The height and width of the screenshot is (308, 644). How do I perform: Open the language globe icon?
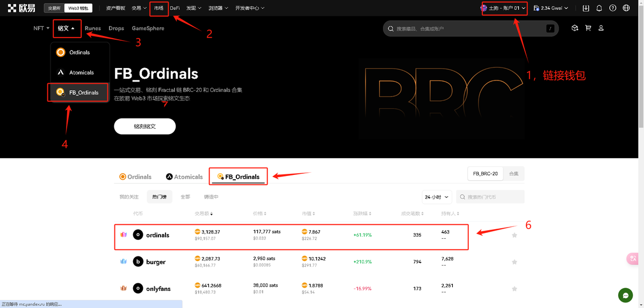(626, 8)
